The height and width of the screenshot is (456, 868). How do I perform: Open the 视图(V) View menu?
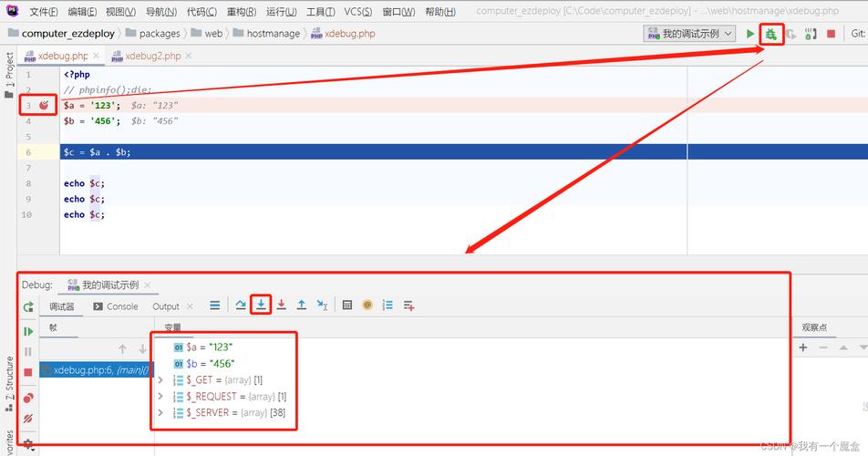[120, 12]
